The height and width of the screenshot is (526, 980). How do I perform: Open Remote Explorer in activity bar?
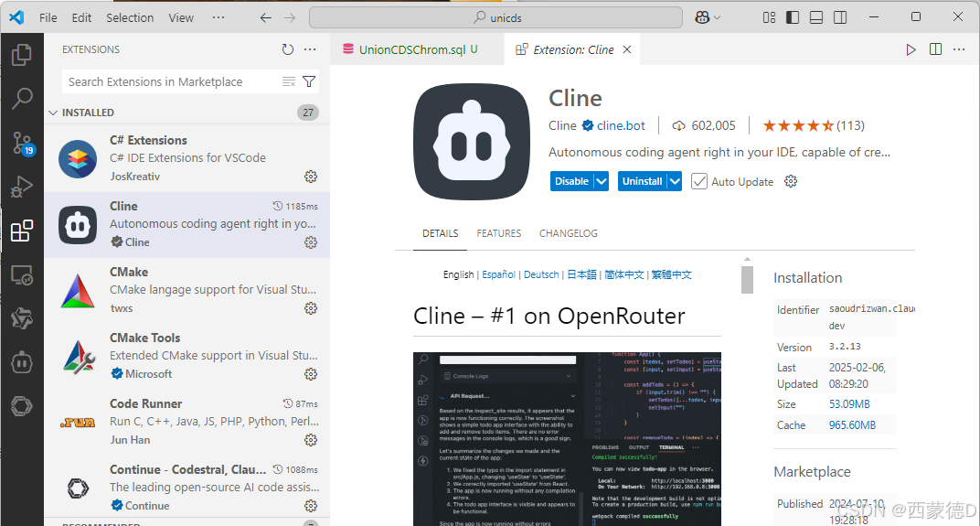coord(22,275)
